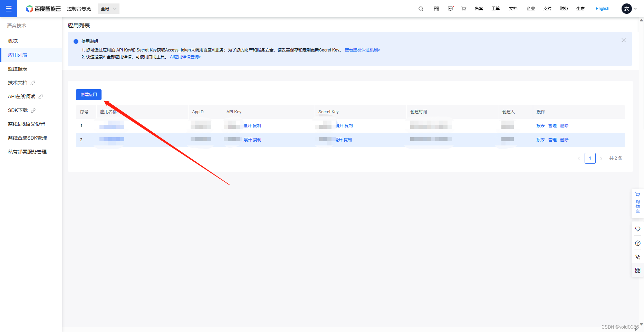Click the floating grid apps icon
Screen dimensions: 644x332
point(637,270)
